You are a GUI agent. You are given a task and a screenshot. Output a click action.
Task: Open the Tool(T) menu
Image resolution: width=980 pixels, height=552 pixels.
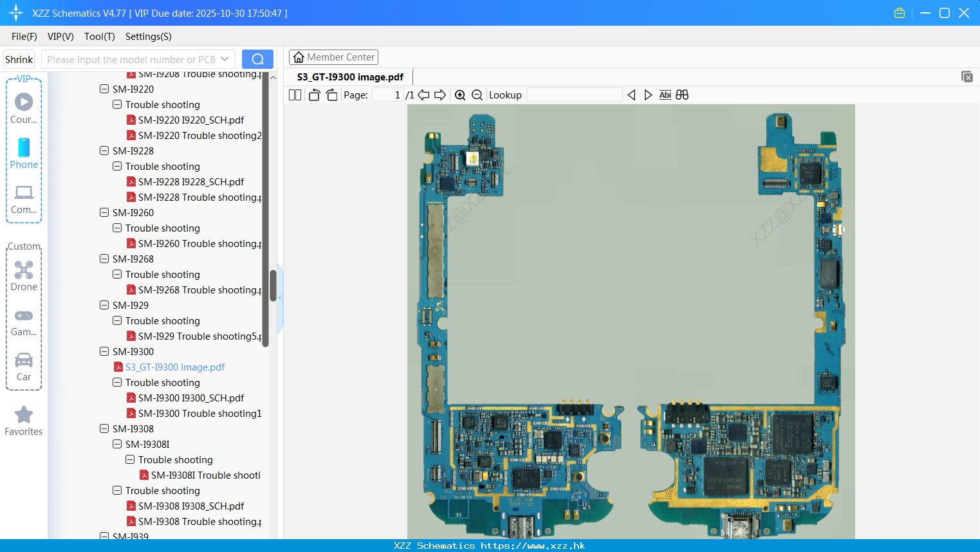point(100,37)
